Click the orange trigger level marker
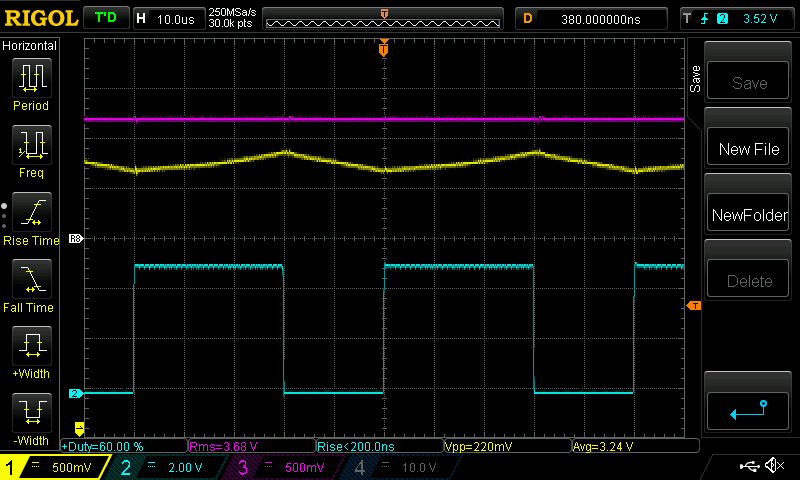 click(x=693, y=305)
